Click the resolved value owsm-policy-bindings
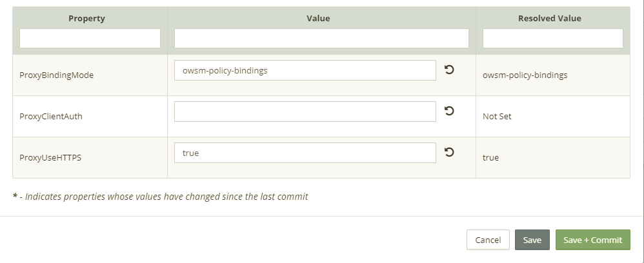Image resolution: width=644 pixels, height=263 pixels. (x=525, y=75)
